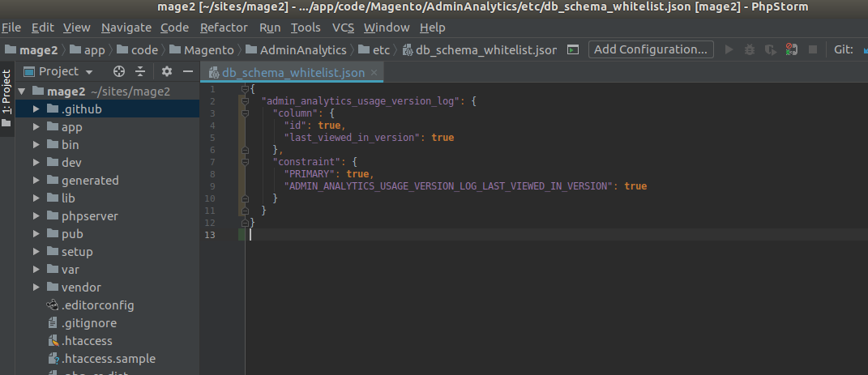Screen dimensions: 868x375
Task: Open the Refactor menu
Action: click(x=224, y=27)
